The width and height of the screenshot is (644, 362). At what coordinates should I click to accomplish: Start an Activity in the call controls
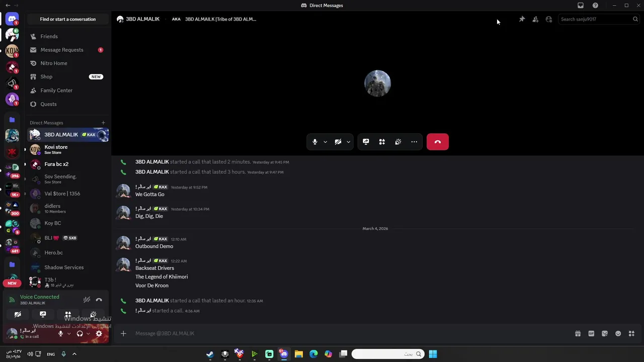pyautogui.click(x=382, y=142)
